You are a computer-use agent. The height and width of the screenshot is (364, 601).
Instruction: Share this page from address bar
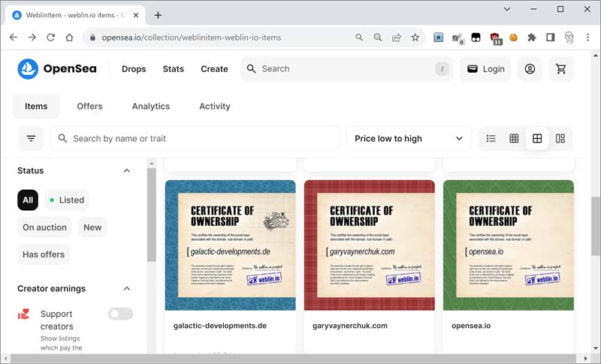coord(397,37)
